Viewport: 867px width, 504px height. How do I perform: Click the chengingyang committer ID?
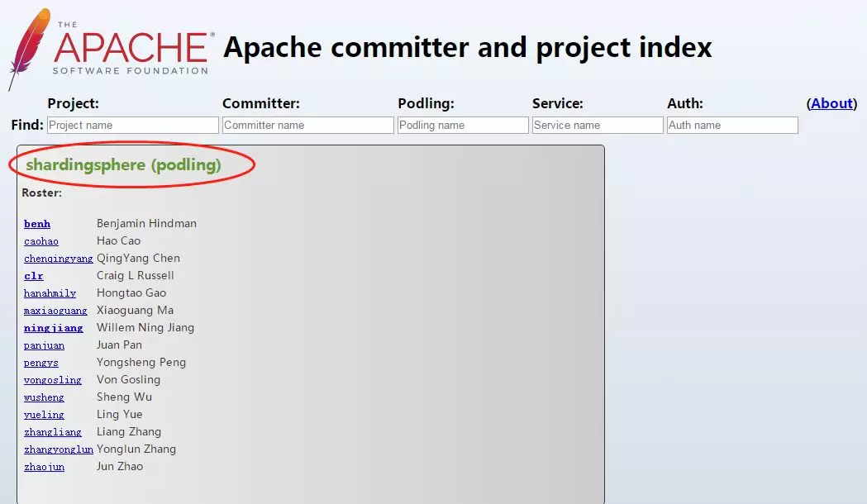(58, 259)
